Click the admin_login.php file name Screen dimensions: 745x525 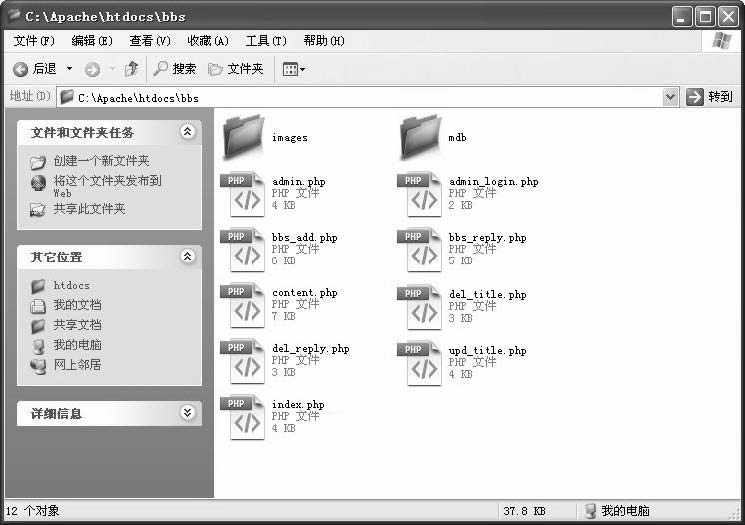(x=494, y=181)
